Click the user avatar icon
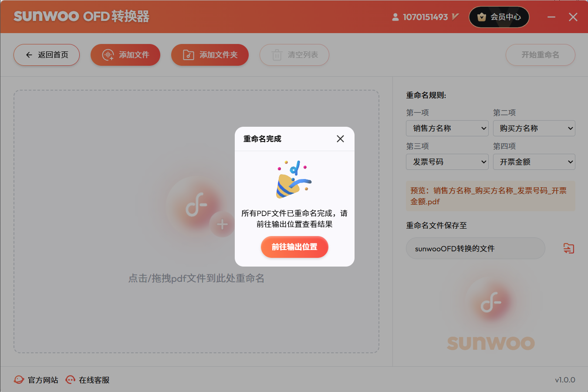The height and width of the screenshot is (392, 588). [395, 17]
